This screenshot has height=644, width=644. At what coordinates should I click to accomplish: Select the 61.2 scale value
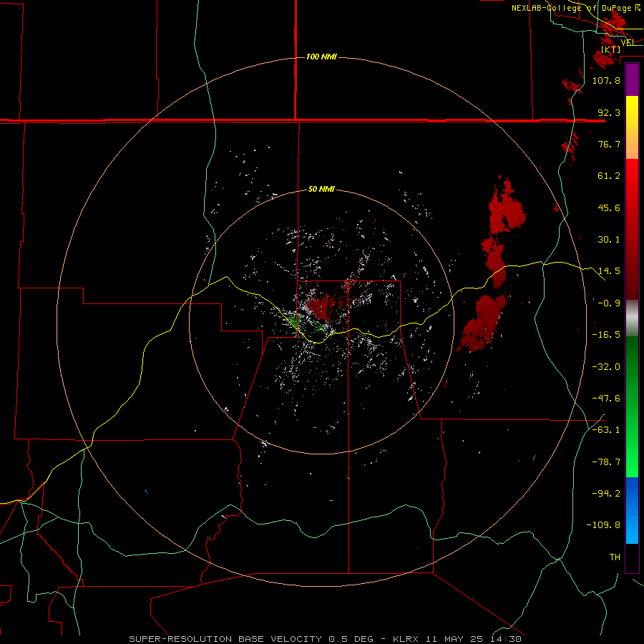pyautogui.click(x=609, y=176)
